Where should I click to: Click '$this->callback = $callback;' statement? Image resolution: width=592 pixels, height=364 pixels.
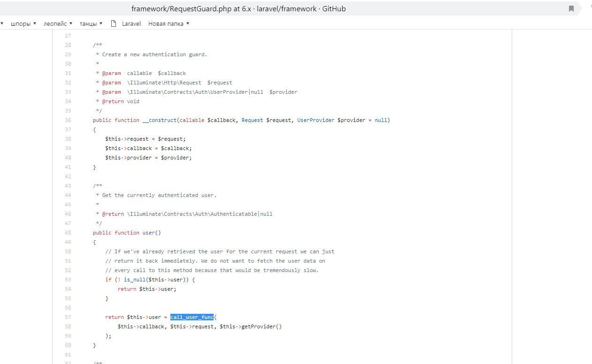pyautogui.click(x=149, y=148)
